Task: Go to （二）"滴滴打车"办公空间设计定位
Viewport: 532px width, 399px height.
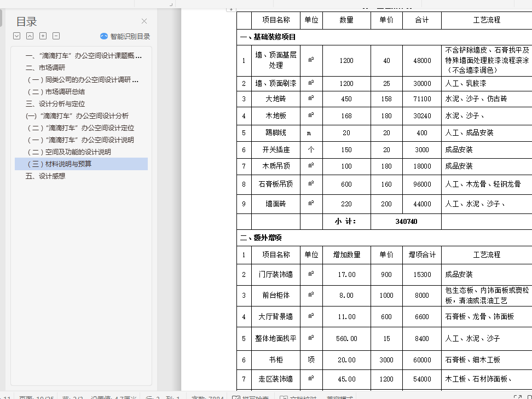Action: tap(81, 128)
